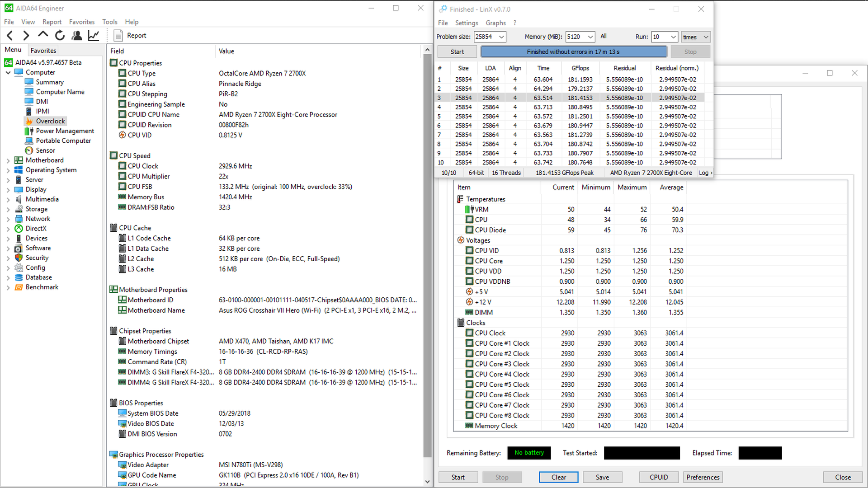Open the AIDA64 Tools menu
Viewport: 868px width, 488px height.
(110, 22)
